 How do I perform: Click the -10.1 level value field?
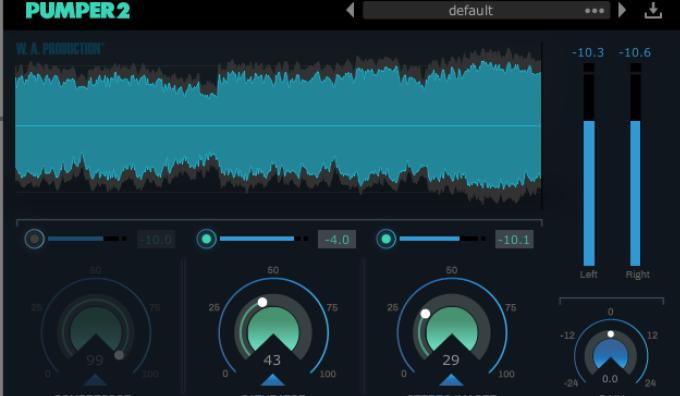pyautogui.click(x=514, y=239)
